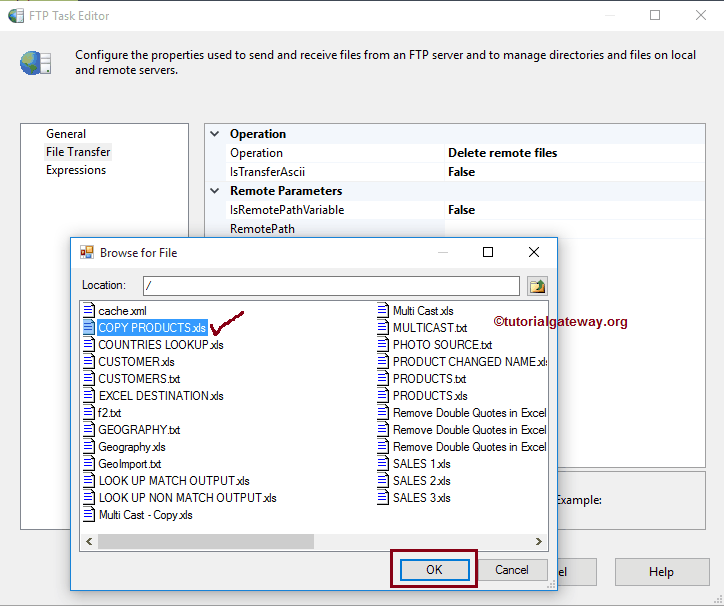Click the file list scroll left arrow
Image resolution: width=724 pixels, height=606 pixels.
click(x=89, y=541)
